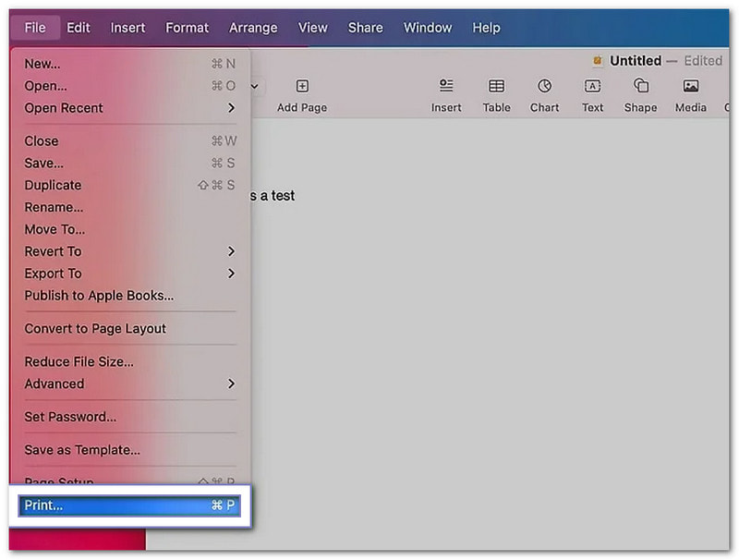This screenshot has height=560, width=739.
Task: Click the Shape toolbar icon
Action: point(640,86)
